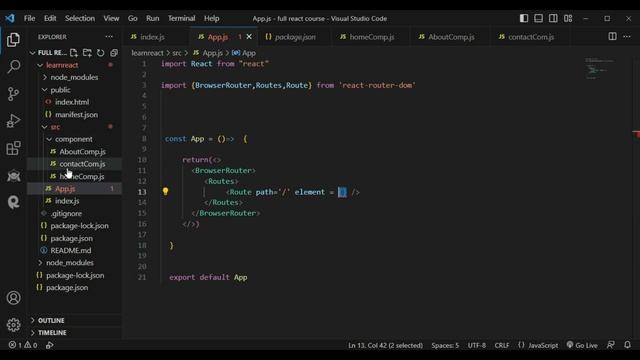This screenshot has width=640, height=360.
Task: Open Customize Layout button
Action: 568,18
